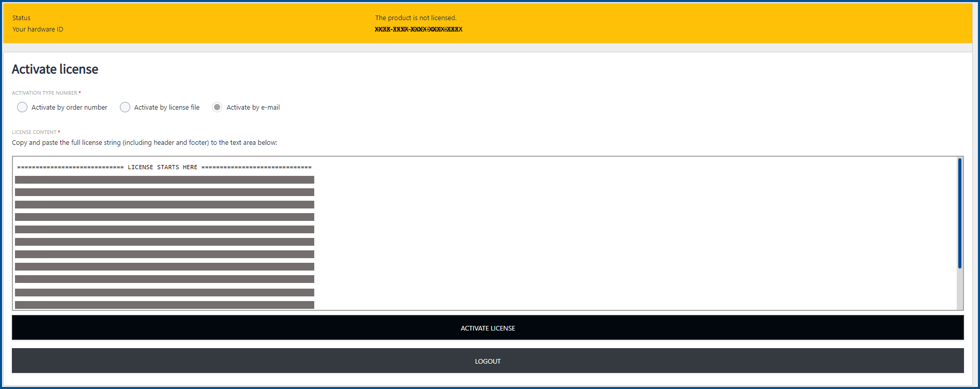Click the LICENSE STARTS HERE header line
Viewport: 980px width, 389px height.
[164, 167]
